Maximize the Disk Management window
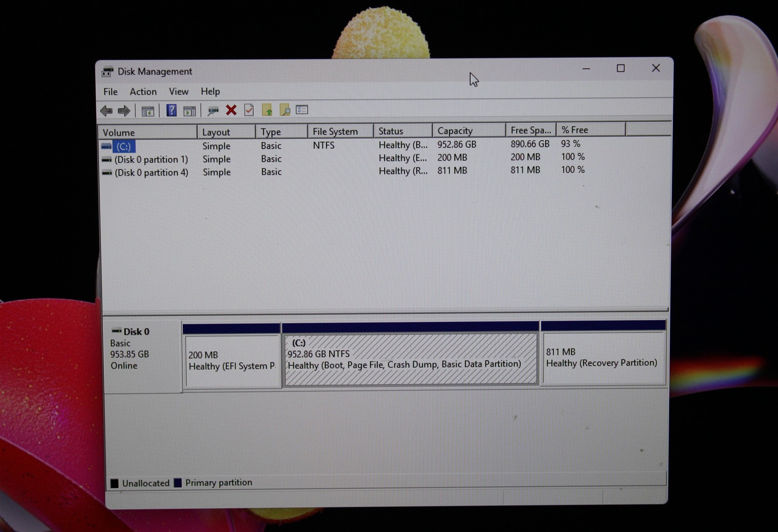778x532 pixels. pos(620,69)
